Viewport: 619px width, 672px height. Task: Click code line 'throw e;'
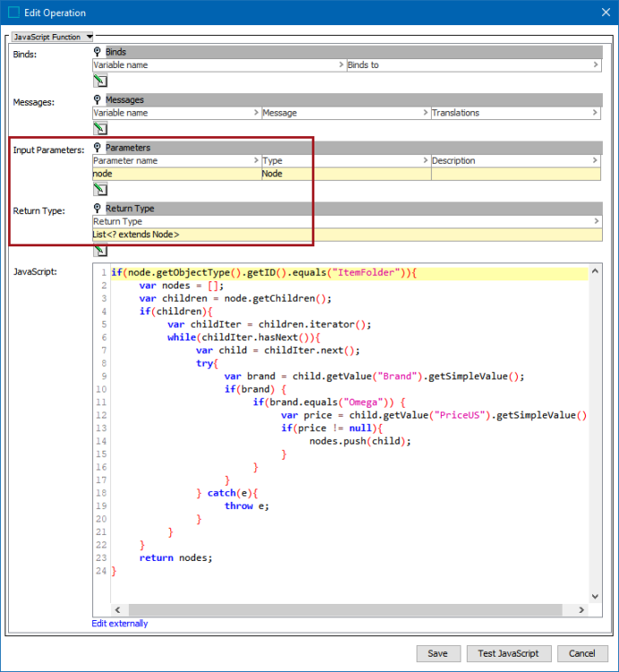click(246, 506)
